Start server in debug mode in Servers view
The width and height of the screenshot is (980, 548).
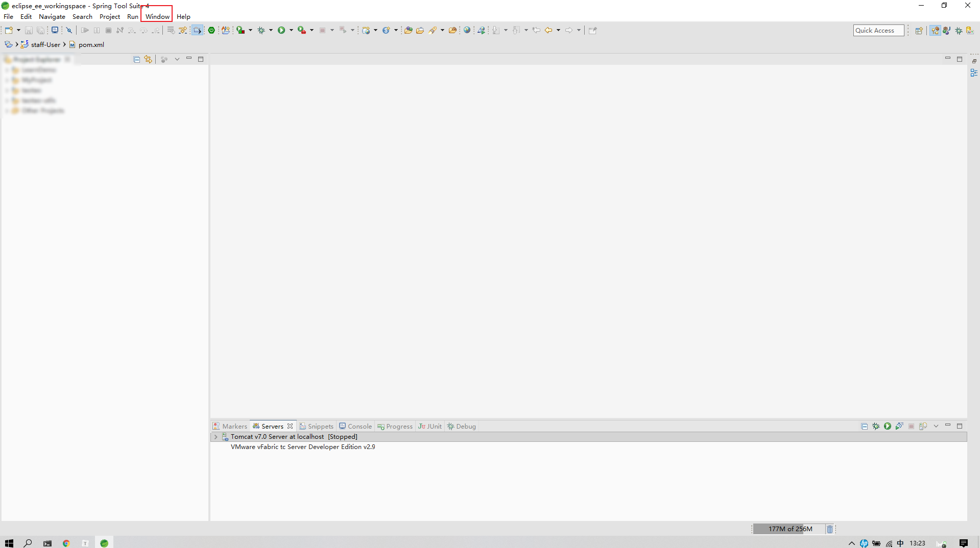click(x=876, y=426)
